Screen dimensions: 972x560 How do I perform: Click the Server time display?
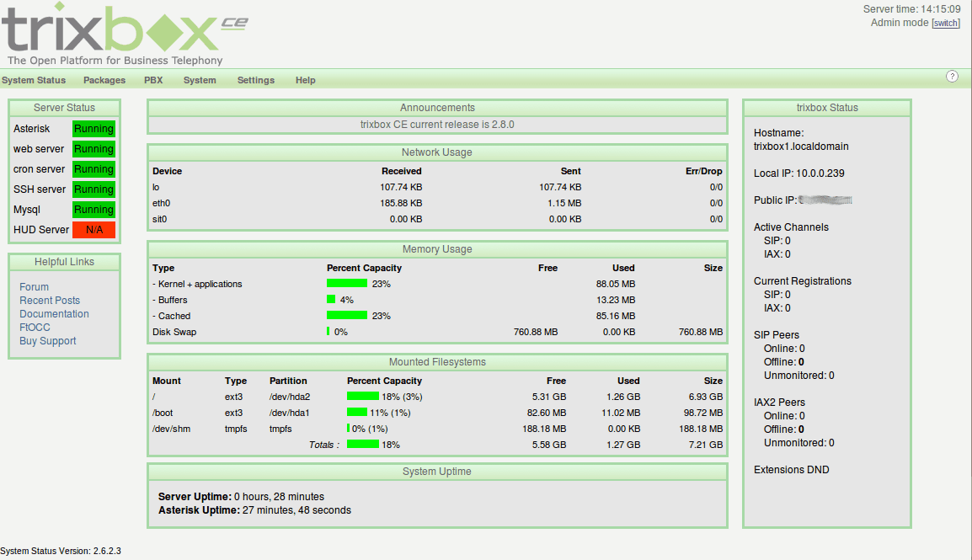(912, 9)
